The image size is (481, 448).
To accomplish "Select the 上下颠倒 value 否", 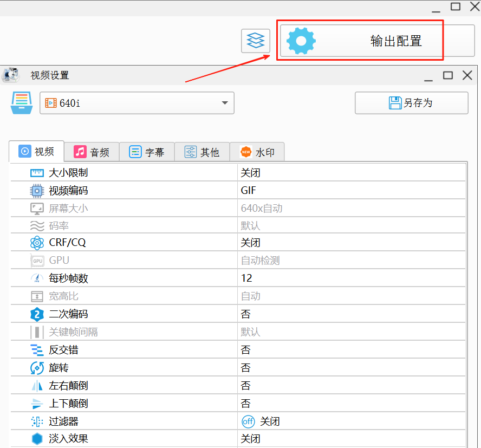I will (x=246, y=403).
